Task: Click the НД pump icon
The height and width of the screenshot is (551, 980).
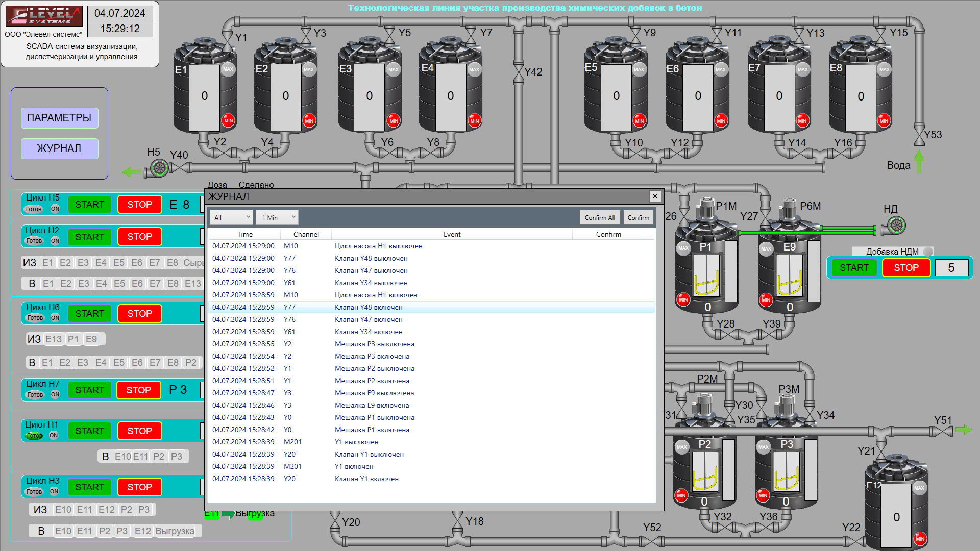Action: (896, 225)
